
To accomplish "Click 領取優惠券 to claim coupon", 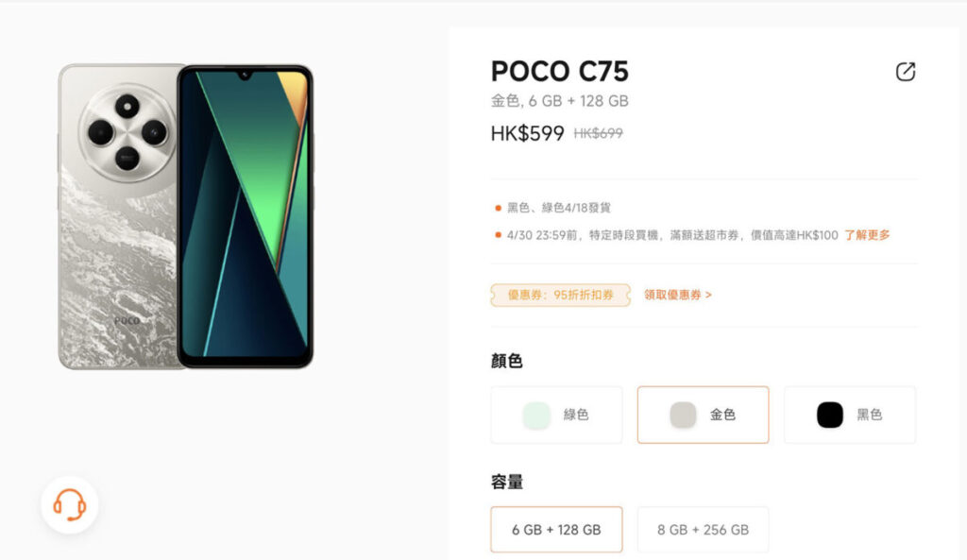I will (x=678, y=295).
